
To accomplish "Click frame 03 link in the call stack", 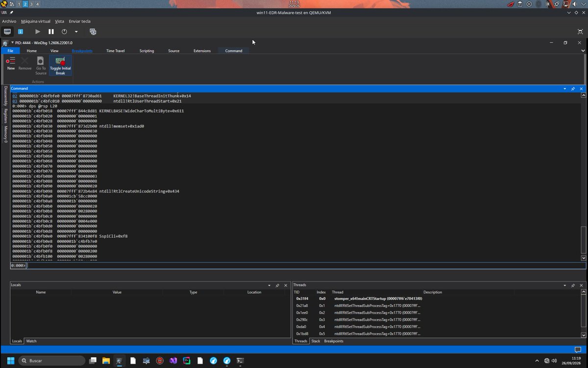I will (x=15, y=101).
